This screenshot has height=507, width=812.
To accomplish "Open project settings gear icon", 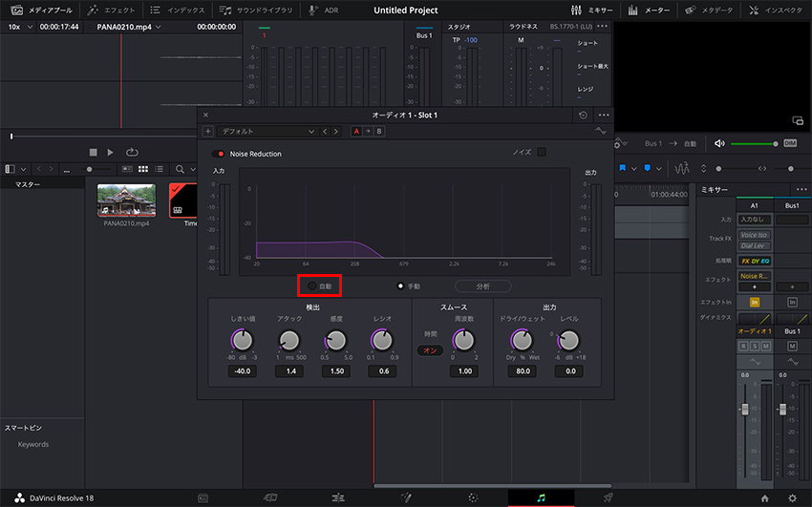I will pyautogui.click(x=794, y=497).
